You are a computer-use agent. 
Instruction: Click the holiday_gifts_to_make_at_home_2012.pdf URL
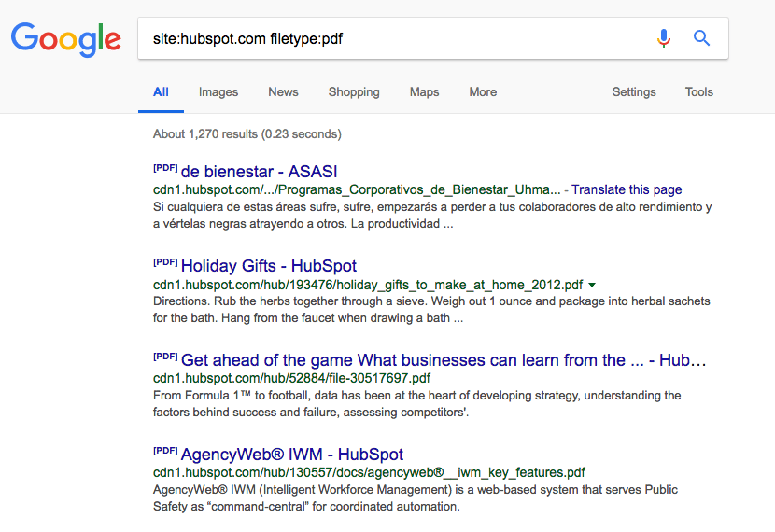[368, 285]
